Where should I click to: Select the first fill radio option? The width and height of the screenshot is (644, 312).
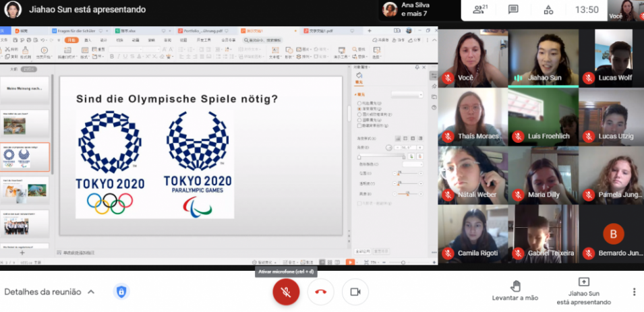pos(360,104)
